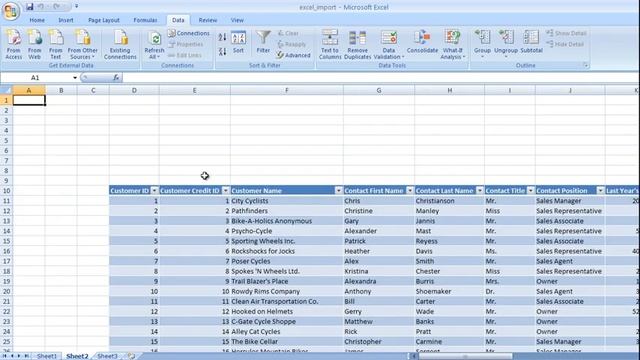Select the Select All corner button
The width and height of the screenshot is (640, 360).
click(6, 90)
